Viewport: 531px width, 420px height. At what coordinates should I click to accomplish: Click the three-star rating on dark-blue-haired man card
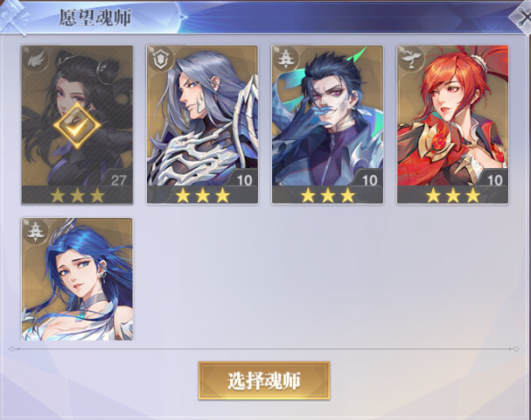pyautogui.click(x=328, y=195)
